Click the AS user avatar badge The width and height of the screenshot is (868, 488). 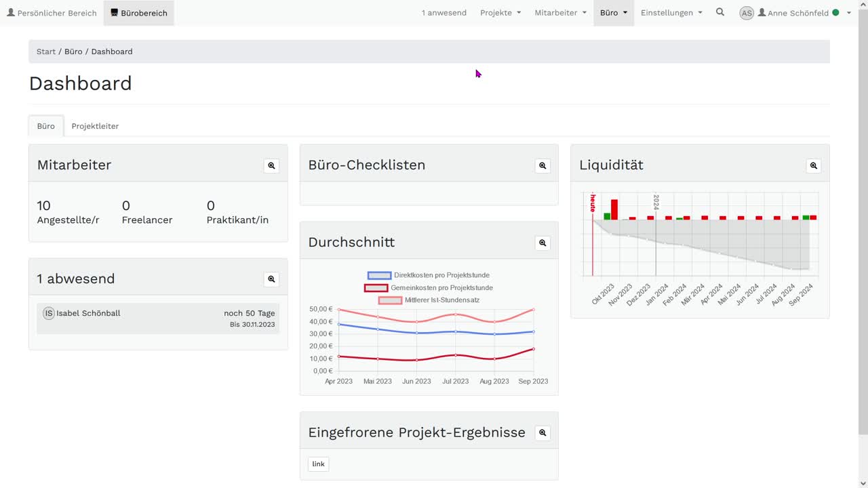747,13
